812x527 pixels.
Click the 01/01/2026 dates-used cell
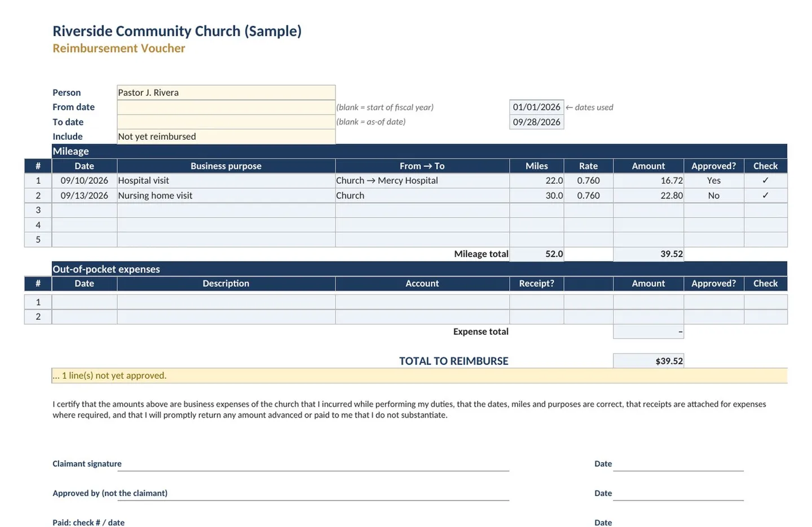(536, 107)
